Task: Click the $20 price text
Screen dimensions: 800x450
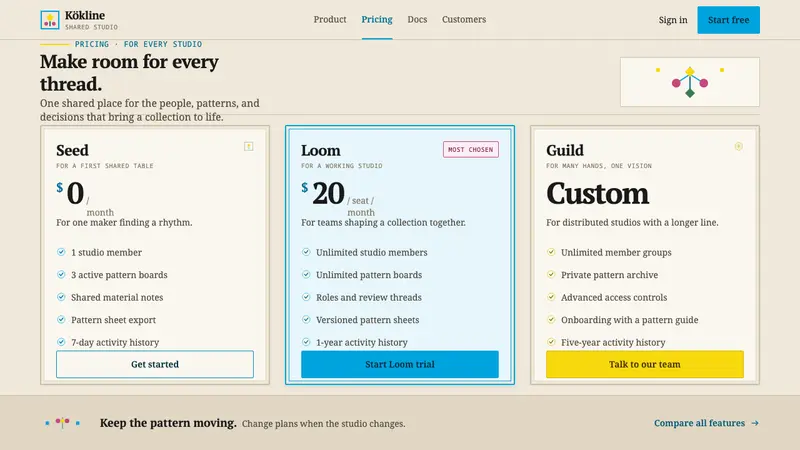Action: 323,194
